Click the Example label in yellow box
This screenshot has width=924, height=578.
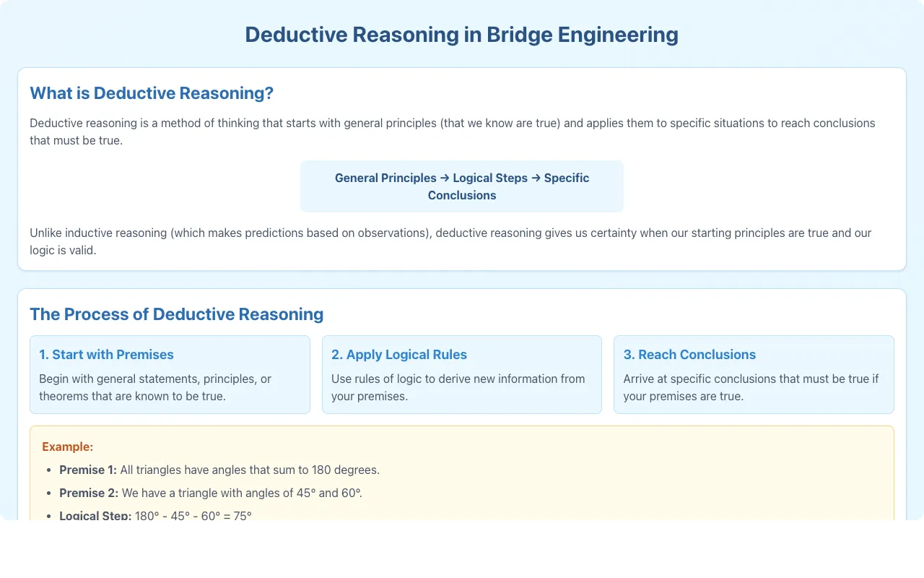tap(68, 447)
